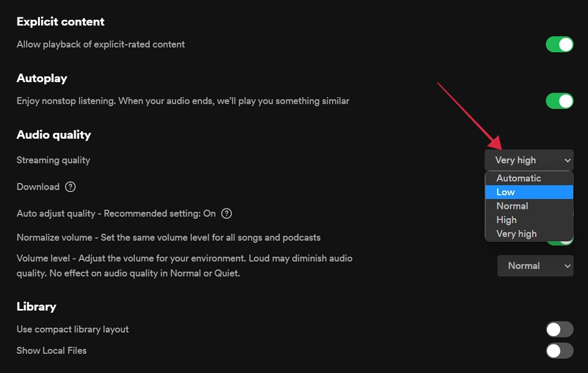Open the Volume level dropdown showing Normal
Image resolution: width=588 pixels, height=373 pixels.
[535, 265]
